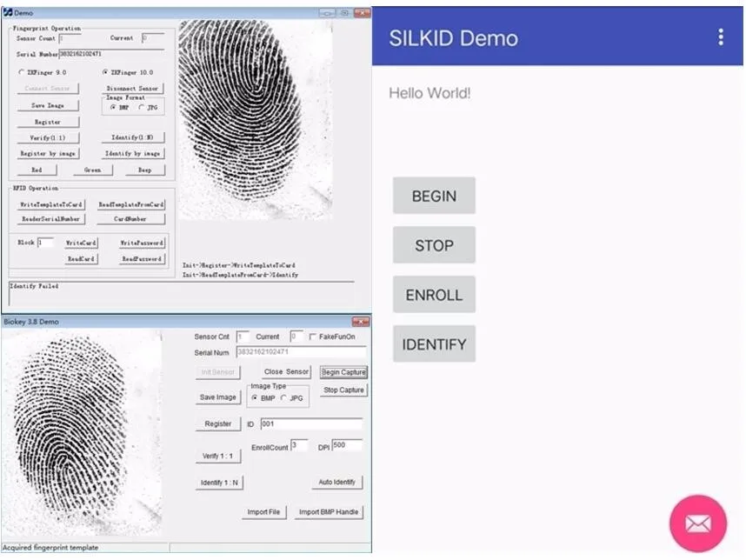Tap the BEGIN button
Image resolution: width=746 pixels, height=560 pixels.
(x=434, y=196)
